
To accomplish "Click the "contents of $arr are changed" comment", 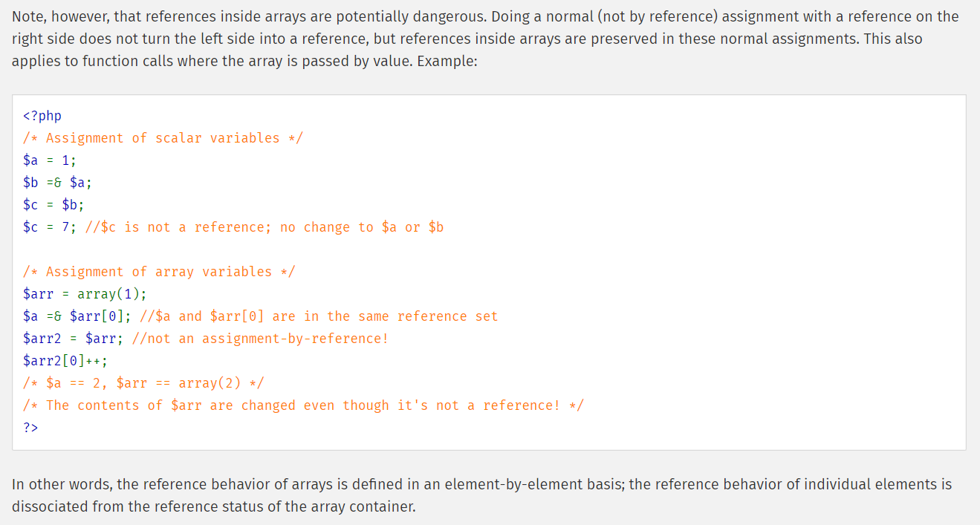I will pos(303,405).
